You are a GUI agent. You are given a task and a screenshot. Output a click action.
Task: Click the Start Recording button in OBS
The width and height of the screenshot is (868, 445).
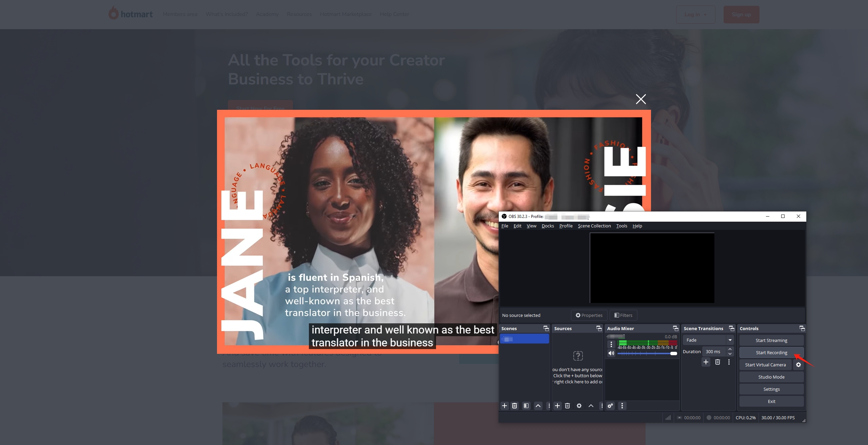pos(771,352)
